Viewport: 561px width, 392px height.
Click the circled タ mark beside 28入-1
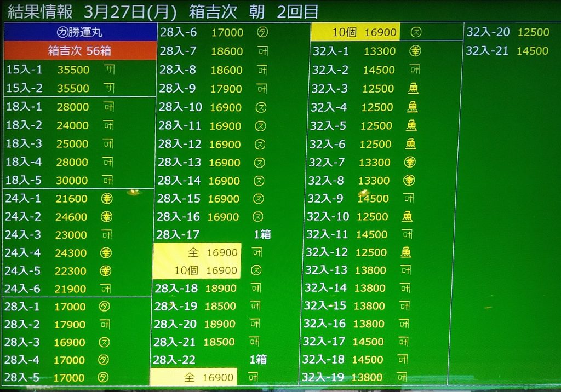[104, 307]
